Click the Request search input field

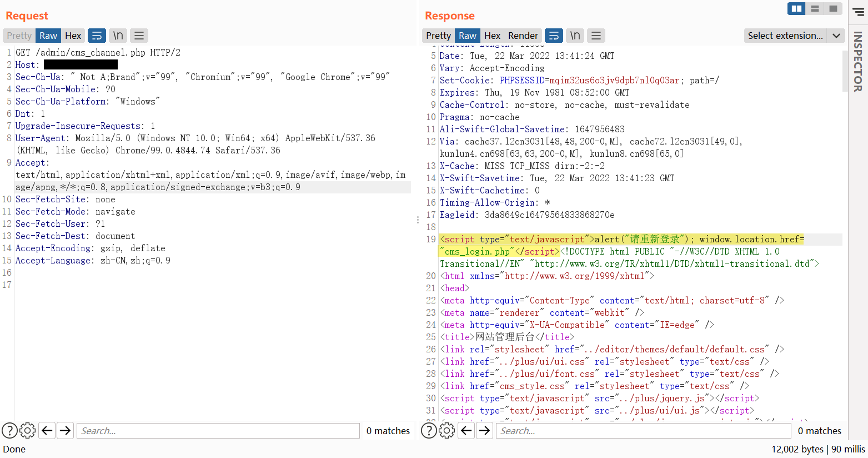pyautogui.click(x=218, y=431)
